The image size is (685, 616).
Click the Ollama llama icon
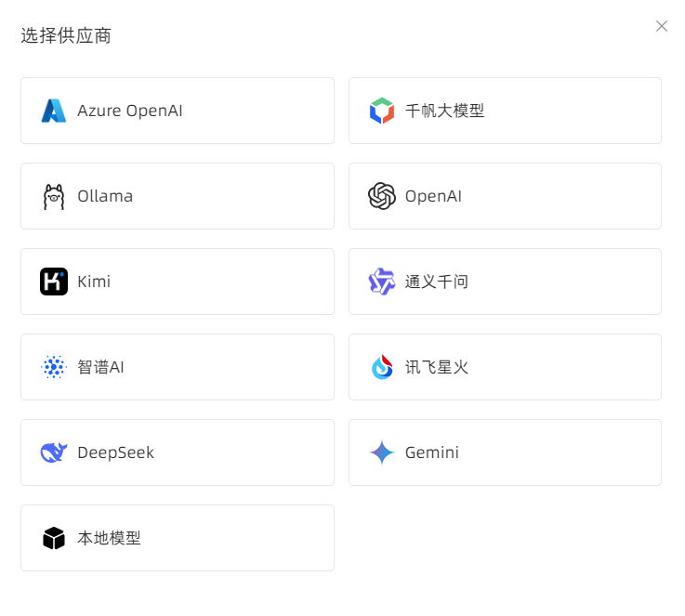(54, 196)
